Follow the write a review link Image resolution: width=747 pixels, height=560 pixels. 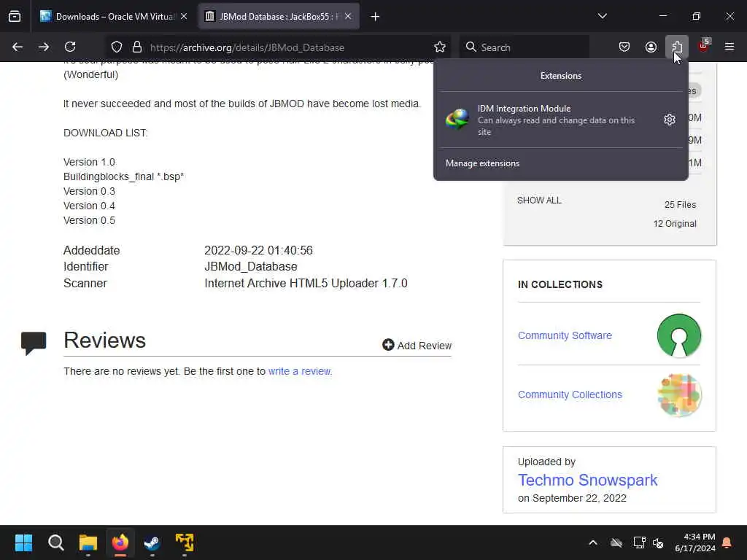[299, 371]
